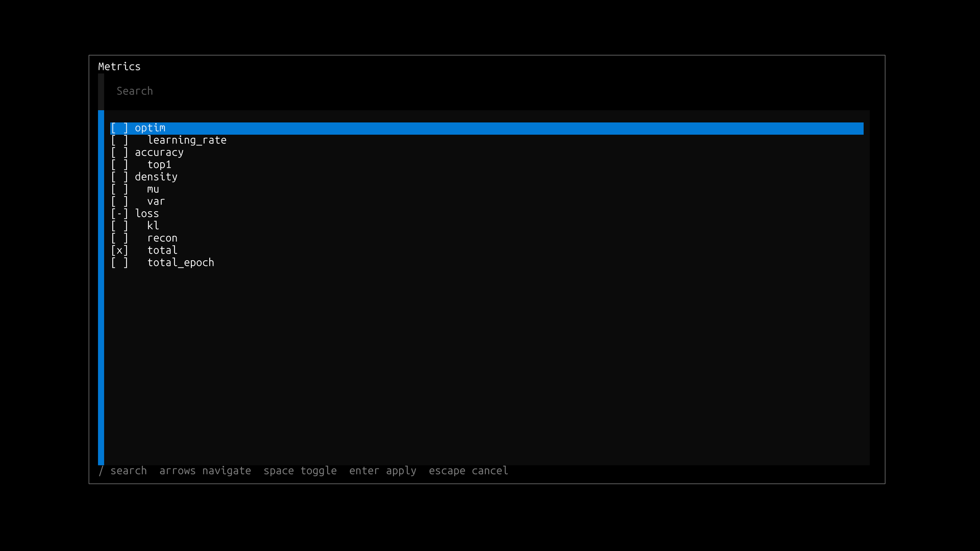Screen dimensions: 980x551
Task: Toggle the var checkbox
Action: coord(119,202)
